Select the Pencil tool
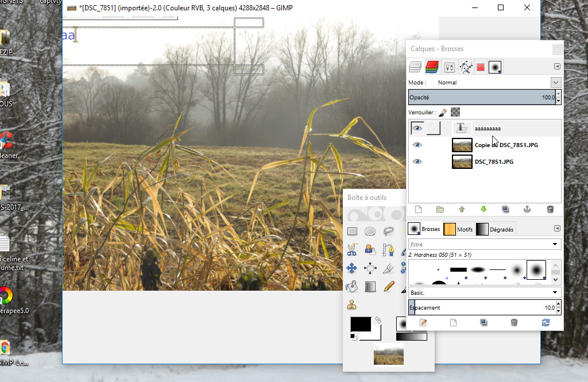Image resolution: width=588 pixels, height=382 pixels. click(x=389, y=287)
